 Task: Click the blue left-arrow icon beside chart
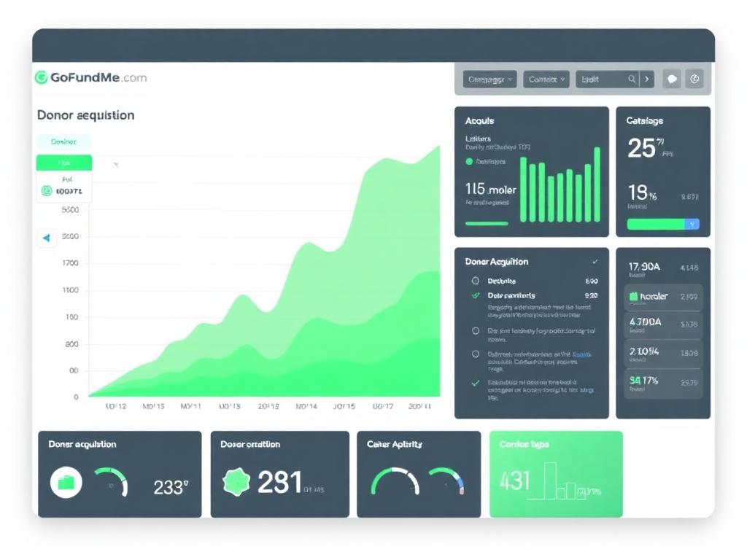click(47, 238)
